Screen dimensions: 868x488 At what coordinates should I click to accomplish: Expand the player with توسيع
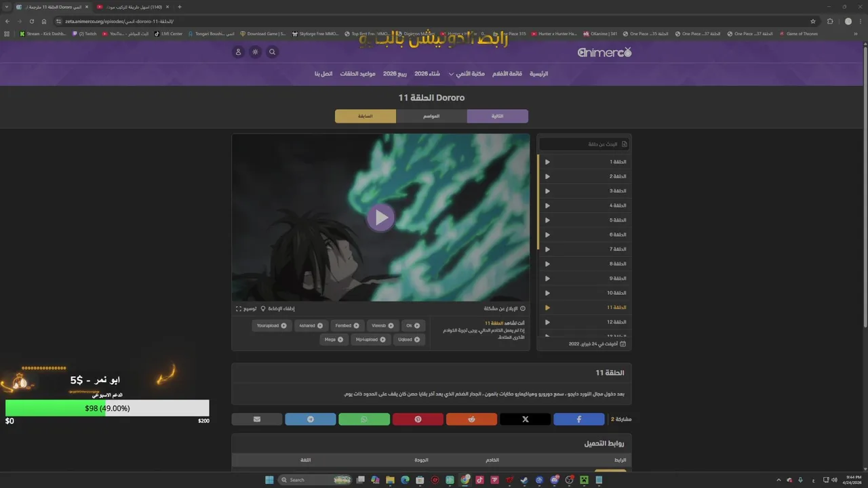click(246, 308)
